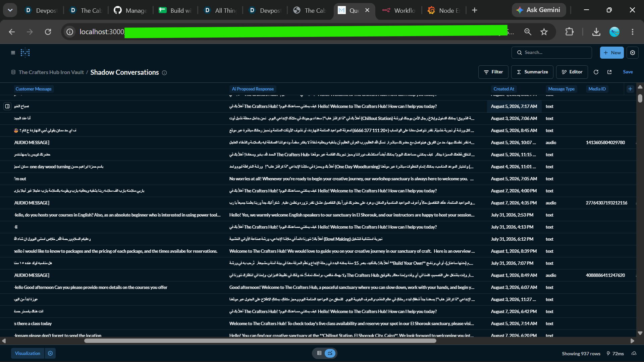Screen dimensions: 644x362
Task: Click the vertical scrollbar down arrow
Action: [640, 333]
